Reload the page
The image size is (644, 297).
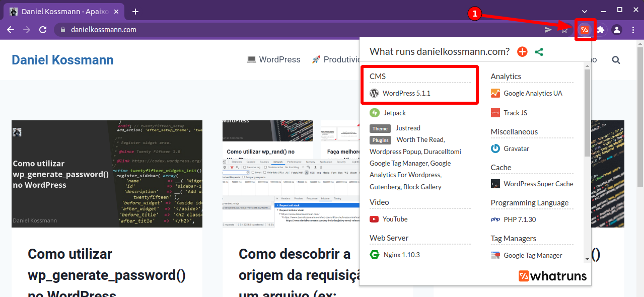42,30
